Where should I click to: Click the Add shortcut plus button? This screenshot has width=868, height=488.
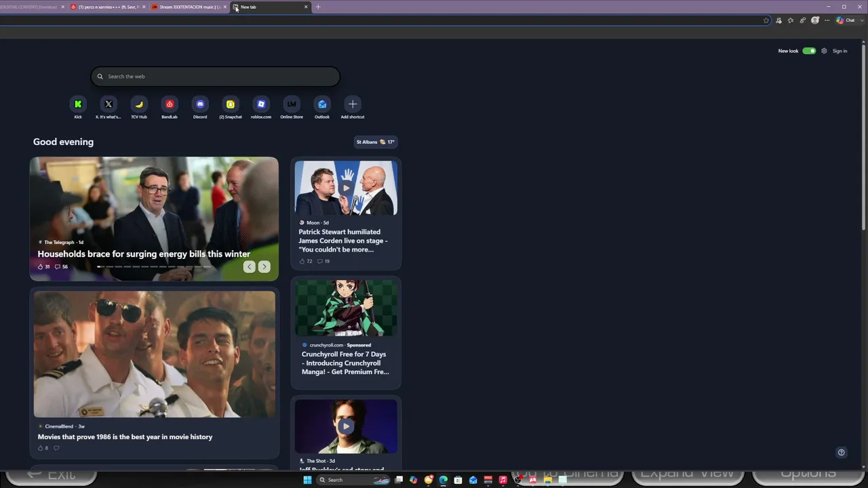pyautogui.click(x=353, y=104)
